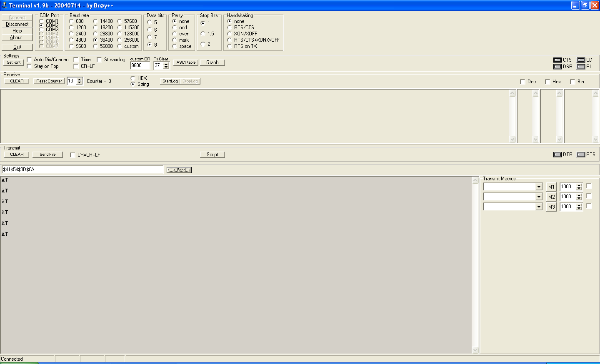Click the RI status indicator
This screenshot has width=600, height=364.
tap(581, 67)
